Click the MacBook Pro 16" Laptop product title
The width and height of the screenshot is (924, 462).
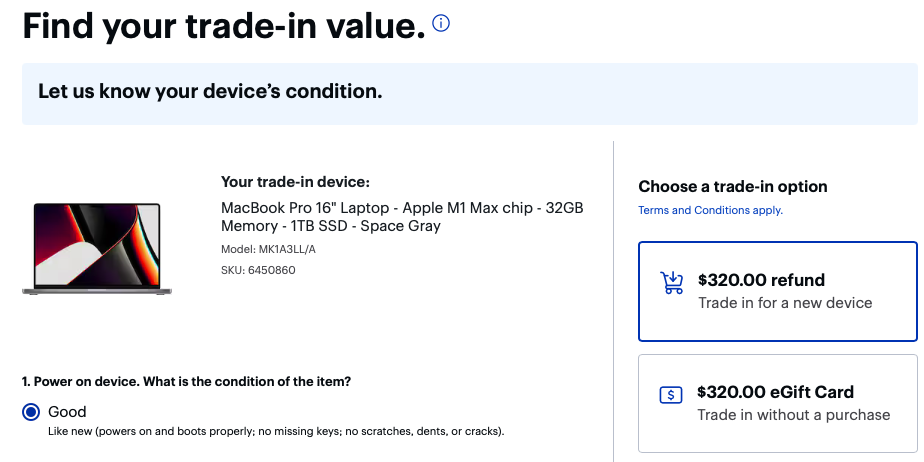pos(401,217)
